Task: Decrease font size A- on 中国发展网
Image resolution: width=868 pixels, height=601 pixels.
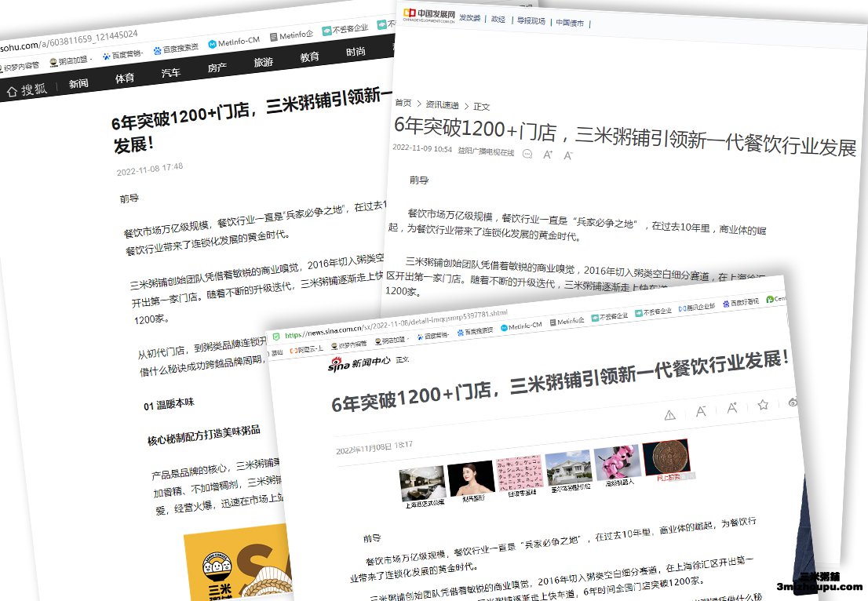Action: (568, 155)
